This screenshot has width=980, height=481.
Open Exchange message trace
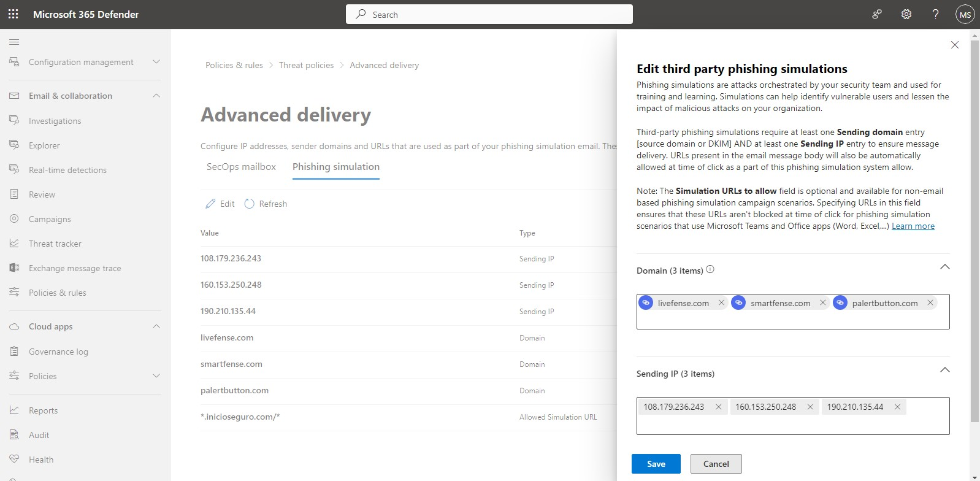(75, 268)
